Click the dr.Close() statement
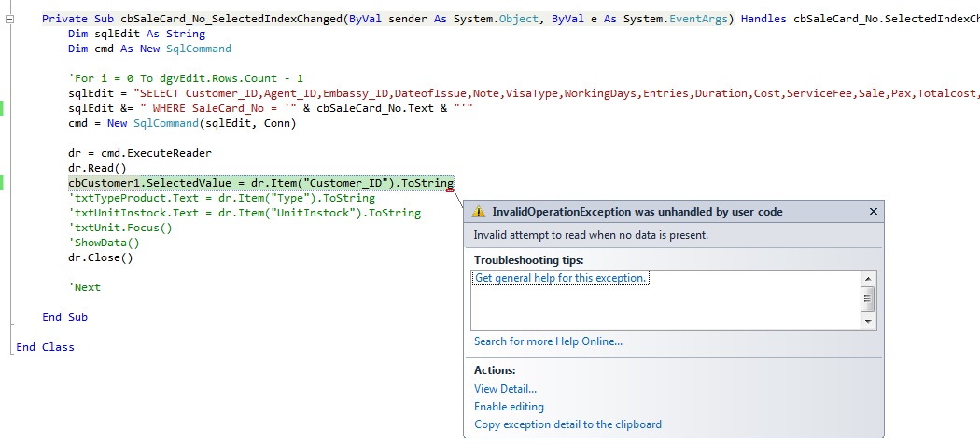The width and height of the screenshot is (980, 445). click(100, 257)
